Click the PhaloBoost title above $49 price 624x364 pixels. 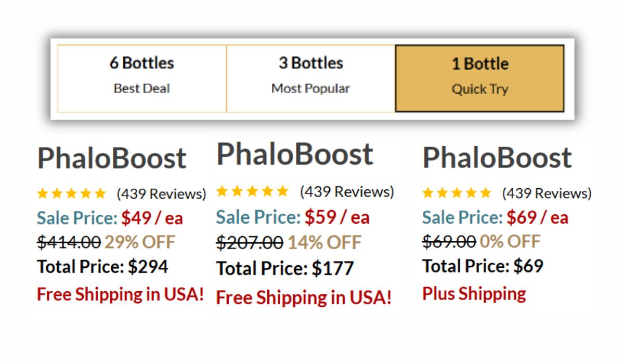pos(112,158)
